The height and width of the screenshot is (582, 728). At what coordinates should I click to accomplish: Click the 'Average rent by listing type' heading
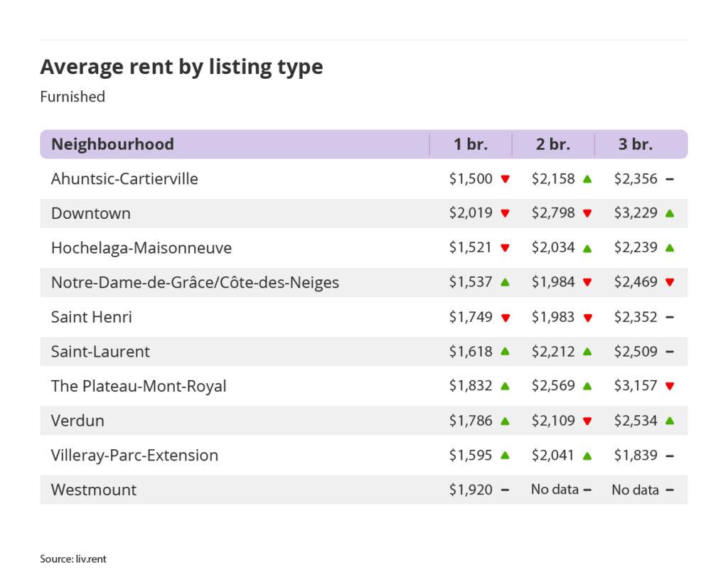181,67
